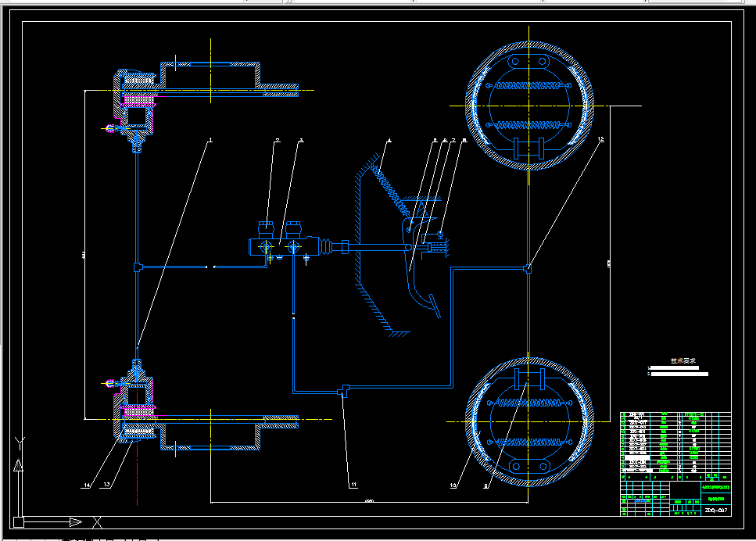Click callout number 4 label
This screenshot has width=756, height=541.
click(x=389, y=141)
